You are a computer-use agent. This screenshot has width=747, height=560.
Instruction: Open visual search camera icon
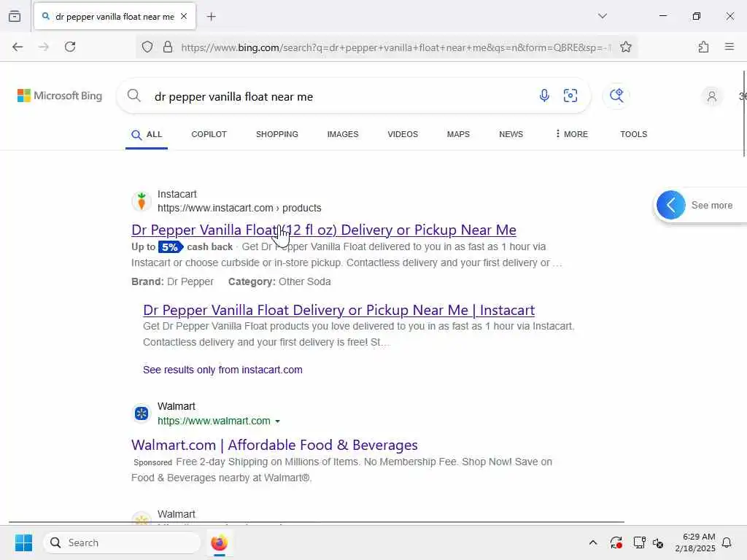point(570,96)
